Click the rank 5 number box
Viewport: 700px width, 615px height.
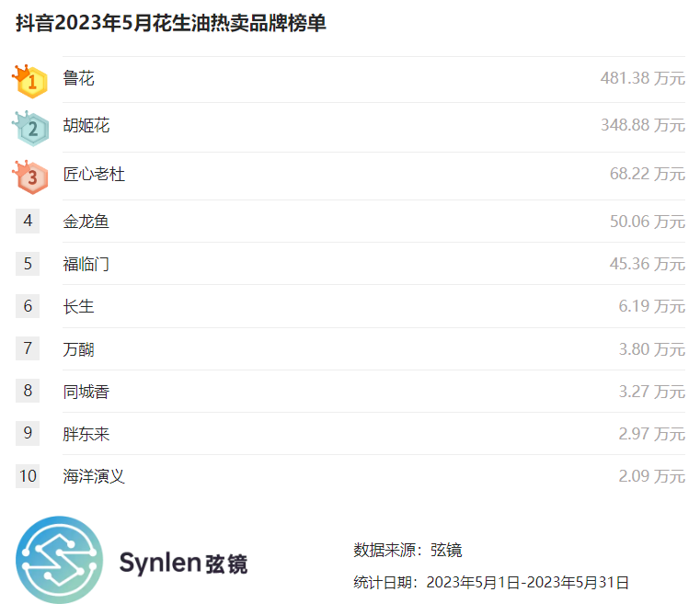[x=28, y=264]
